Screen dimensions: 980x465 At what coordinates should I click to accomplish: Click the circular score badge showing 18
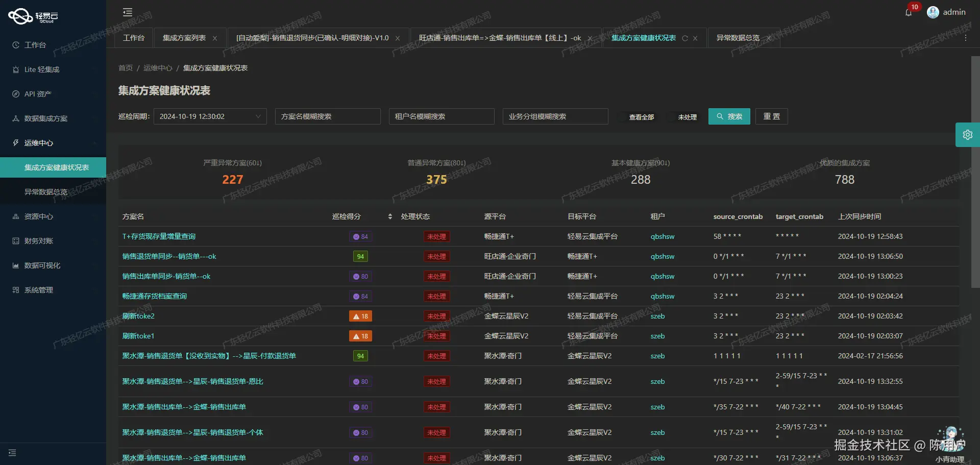(x=360, y=316)
